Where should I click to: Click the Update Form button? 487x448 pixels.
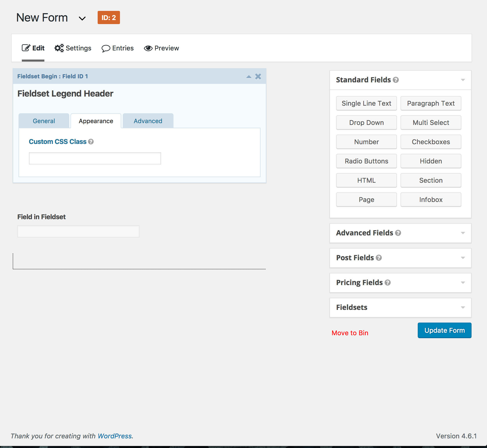[x=444, y=330]
